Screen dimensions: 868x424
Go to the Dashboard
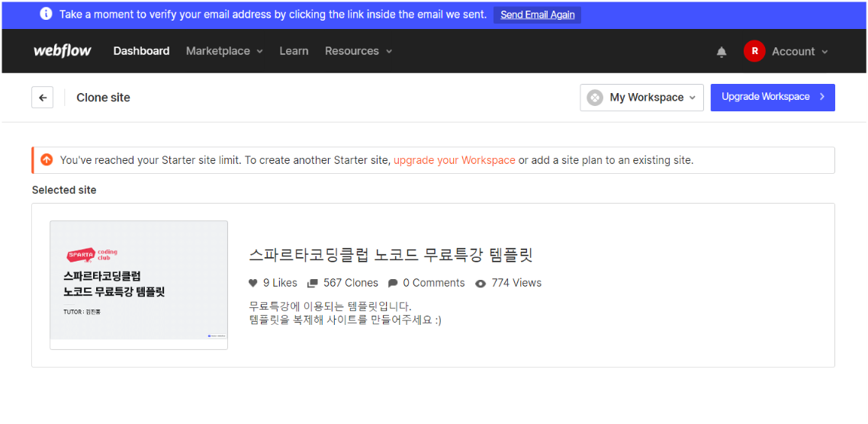(141, 51)
